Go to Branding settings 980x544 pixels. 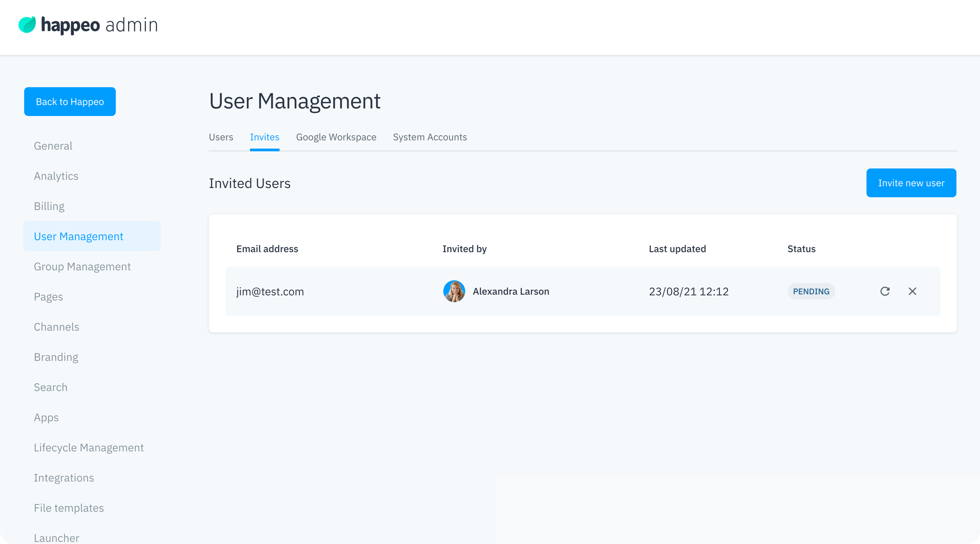point(56,357)
